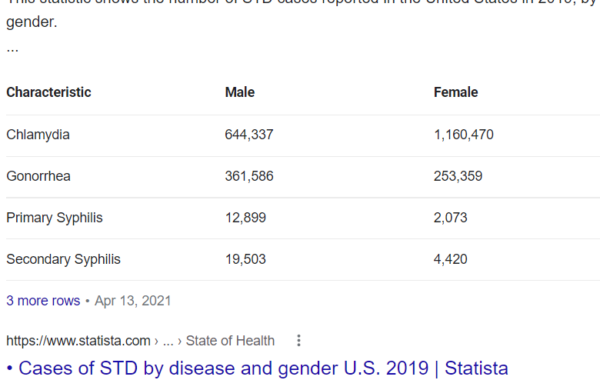
Task: Click the female Chlamydia value 1,160,470
Action: [x=464, y=135]
